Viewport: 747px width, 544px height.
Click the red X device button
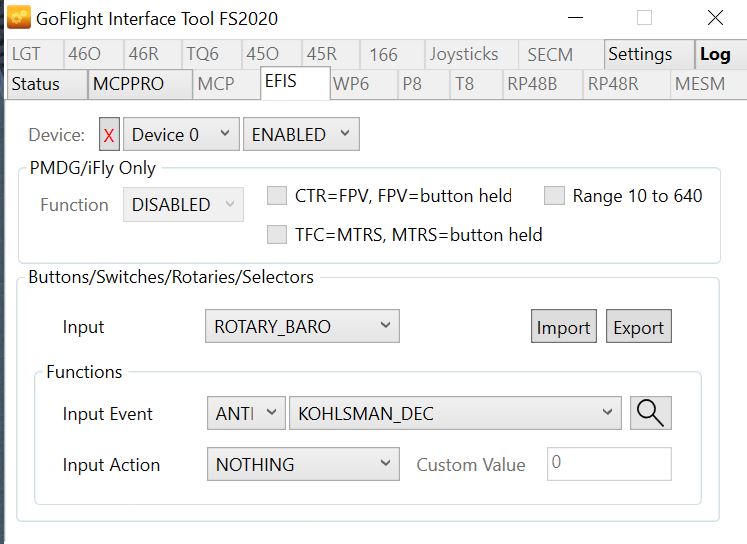(x=109, y=135)
